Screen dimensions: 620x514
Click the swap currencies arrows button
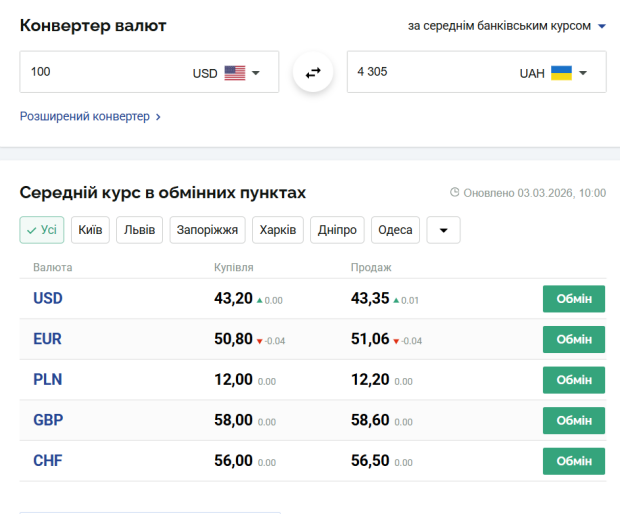pyautogui.click(x=313, y=73)
